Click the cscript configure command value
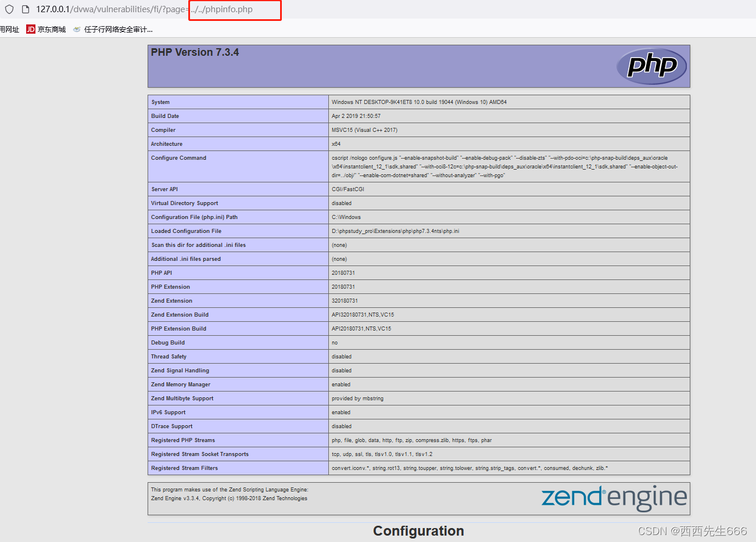Image resolution: width=756 pixels, height=542 pixels. click(x=504, y=167)
